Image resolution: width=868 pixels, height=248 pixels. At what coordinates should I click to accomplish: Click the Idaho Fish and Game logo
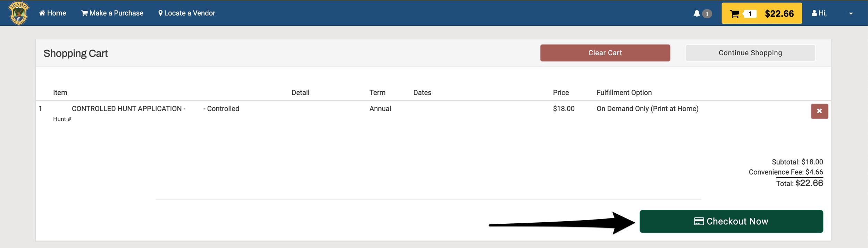(x=18, y=13)
